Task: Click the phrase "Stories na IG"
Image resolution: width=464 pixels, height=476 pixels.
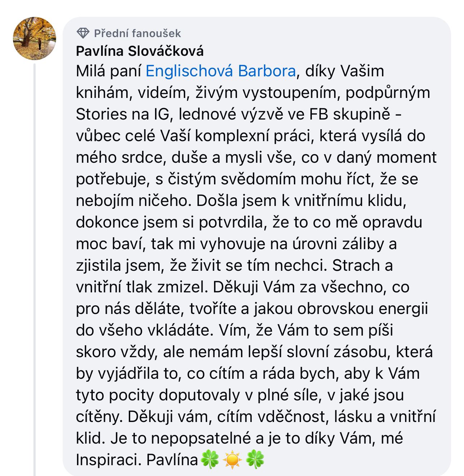Action: pos(122,114)
